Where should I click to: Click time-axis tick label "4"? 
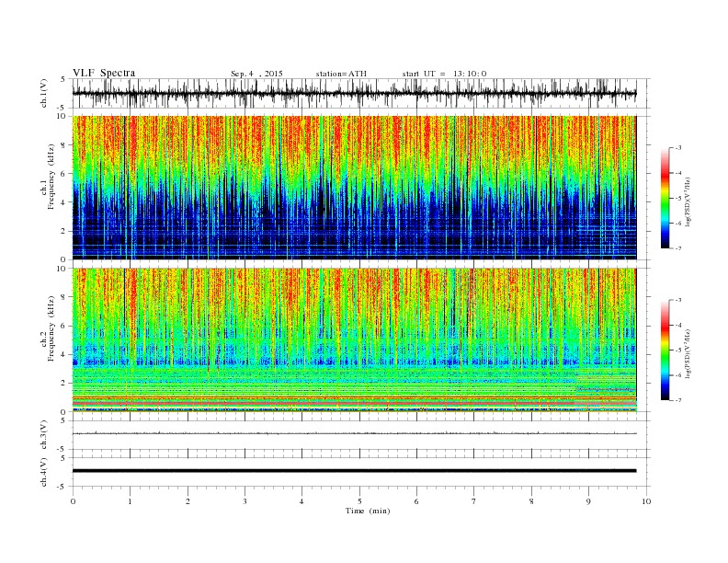pyautogui.click(x=301, y=501)
